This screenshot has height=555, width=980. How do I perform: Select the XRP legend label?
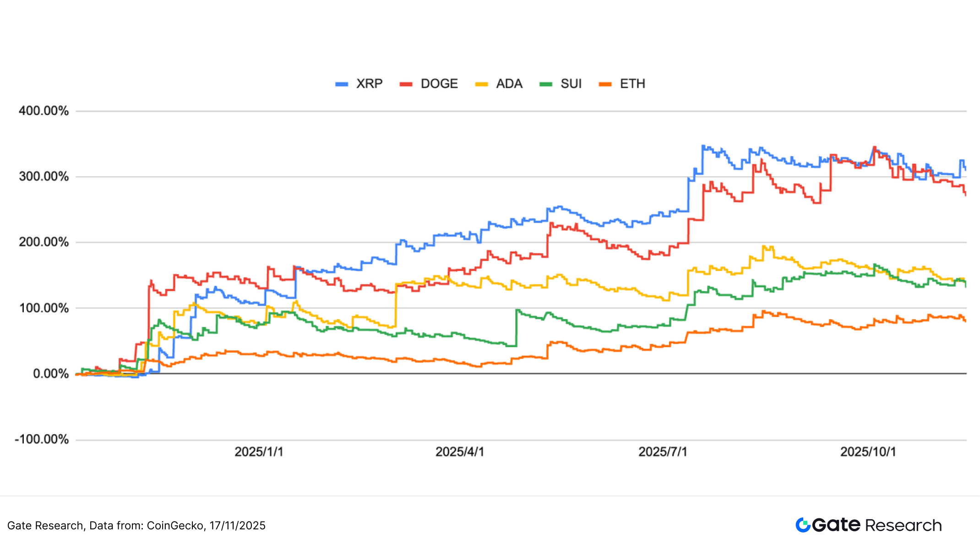[x=369, y=84]
